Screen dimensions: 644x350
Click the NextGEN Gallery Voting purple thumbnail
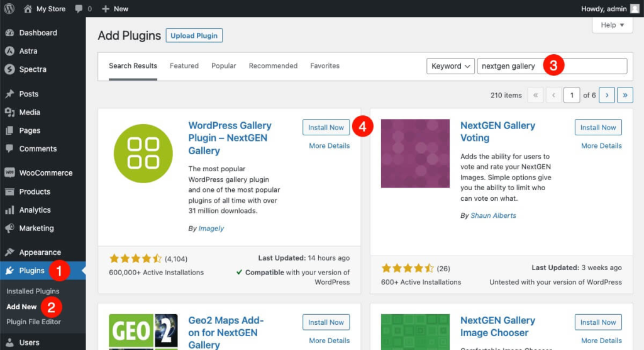click(415, 154)
